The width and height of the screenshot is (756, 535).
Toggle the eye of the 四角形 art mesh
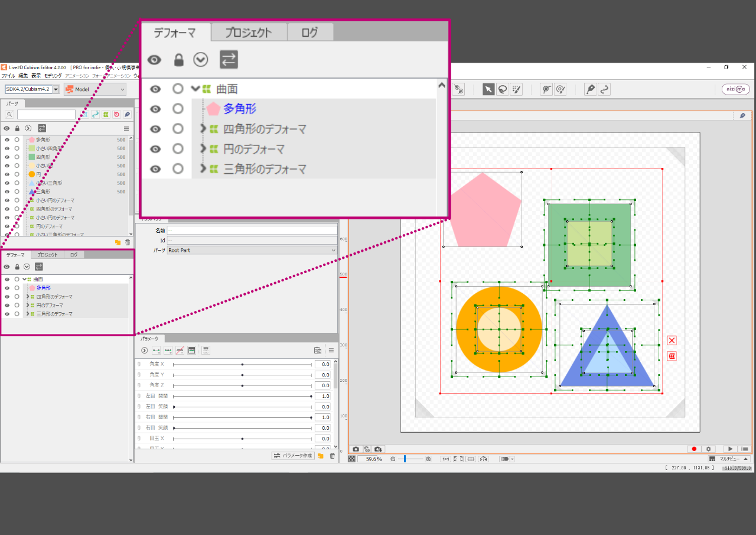point(6,157)
